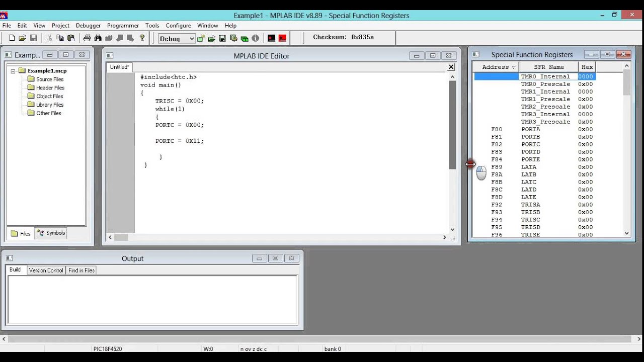
Task: Click the Save Workspace icon beside Open Project
Action: 222,38
